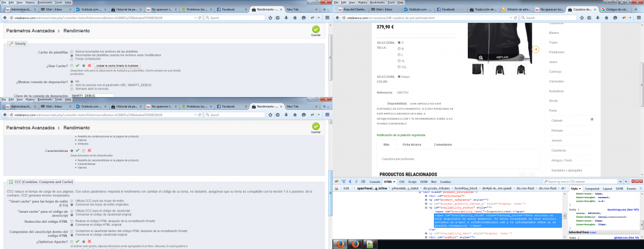This screenshot has width=644, height=249.
Task: Click Firebug back history arrow
Action: coord(350,181)
